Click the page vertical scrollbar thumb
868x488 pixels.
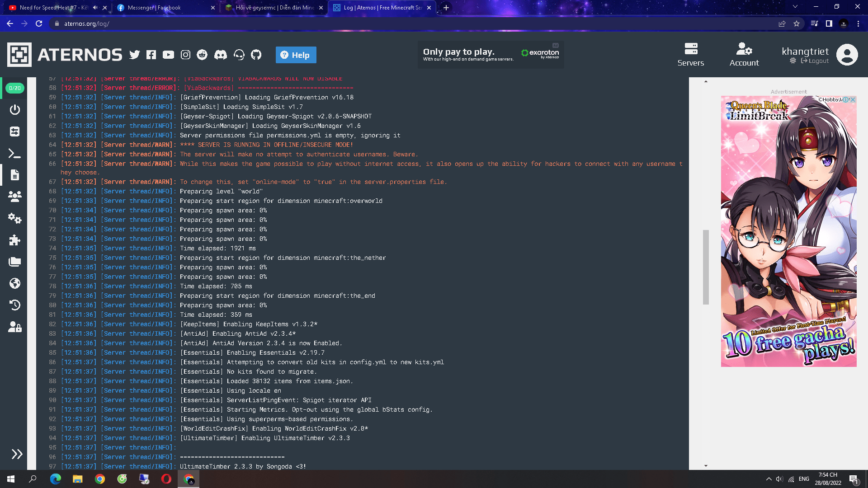[x=706, y=267]
